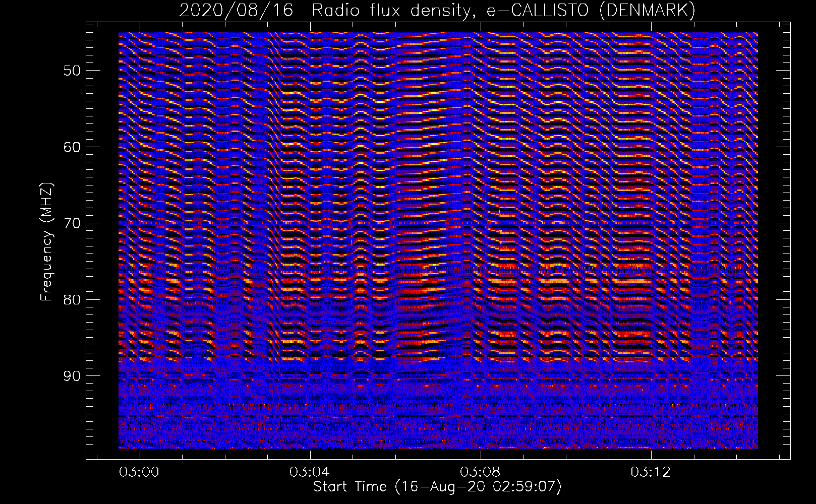Click the "03:08" time tick label
The image size is (816, 504).
[480, 472]
